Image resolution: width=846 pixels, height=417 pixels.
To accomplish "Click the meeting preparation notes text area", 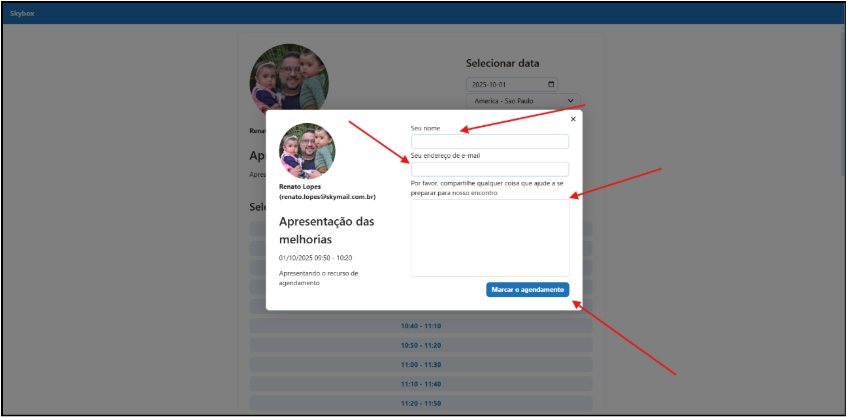I will click(x=489, y=237).
